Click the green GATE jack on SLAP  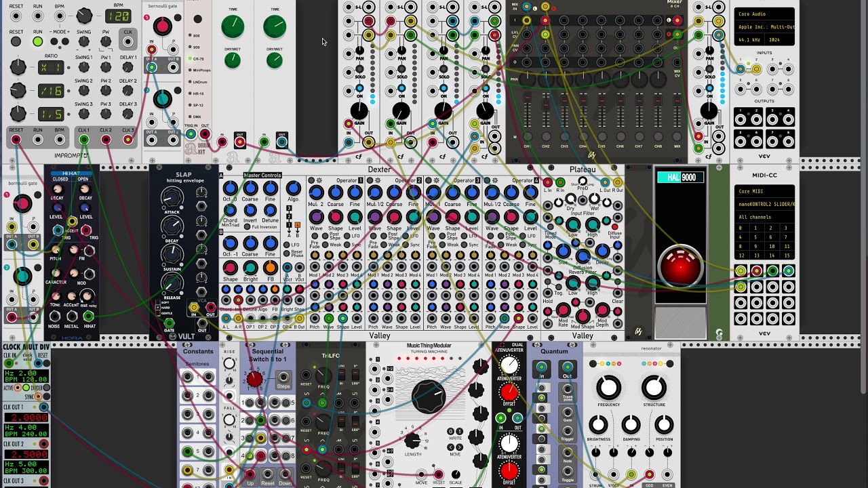click(169, 324)
